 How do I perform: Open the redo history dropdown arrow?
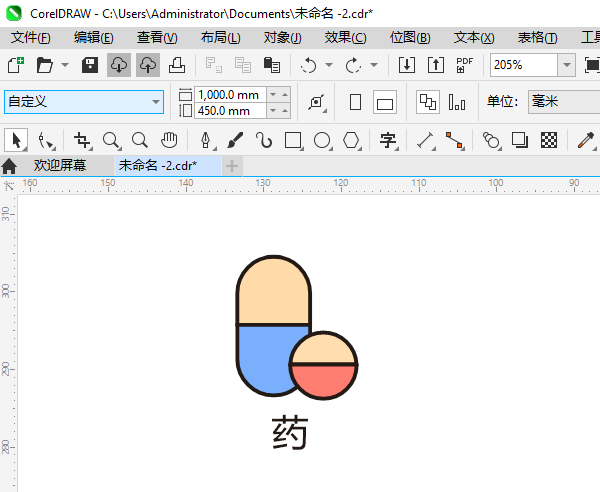click(x=374, y=65)
